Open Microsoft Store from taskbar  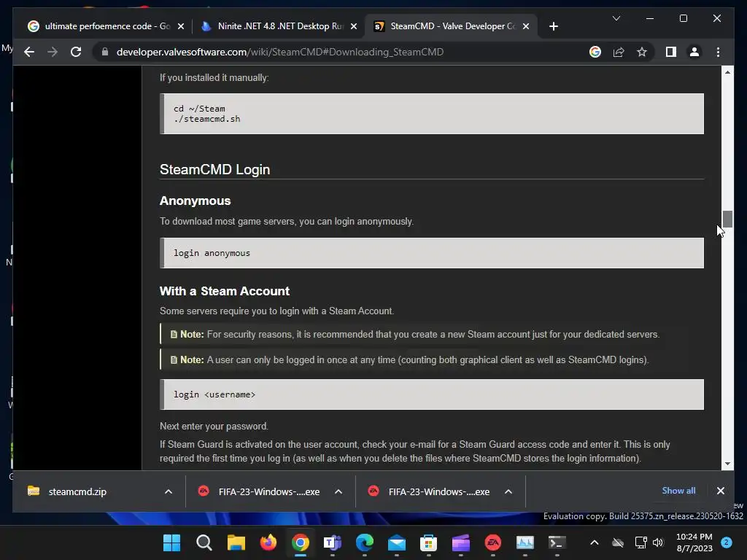click(429, 542)
